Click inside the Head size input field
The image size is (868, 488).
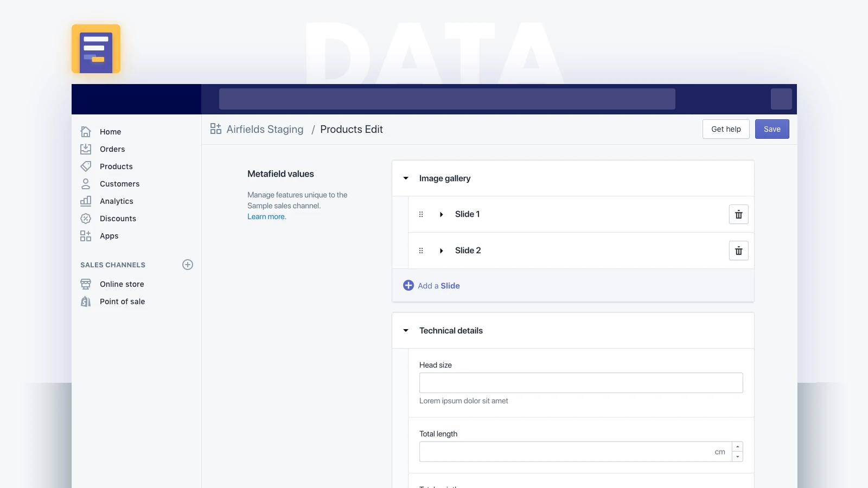[580, 383]
